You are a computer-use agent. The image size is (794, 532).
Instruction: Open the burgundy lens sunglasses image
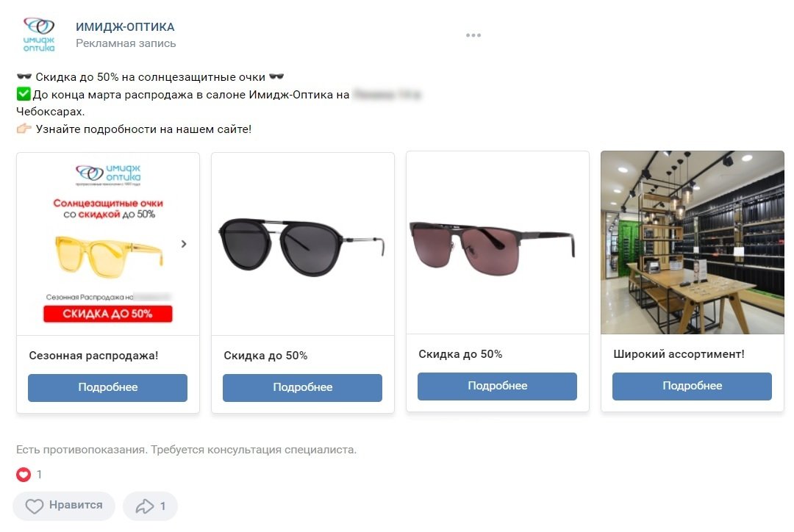click(x=497, y=243)
